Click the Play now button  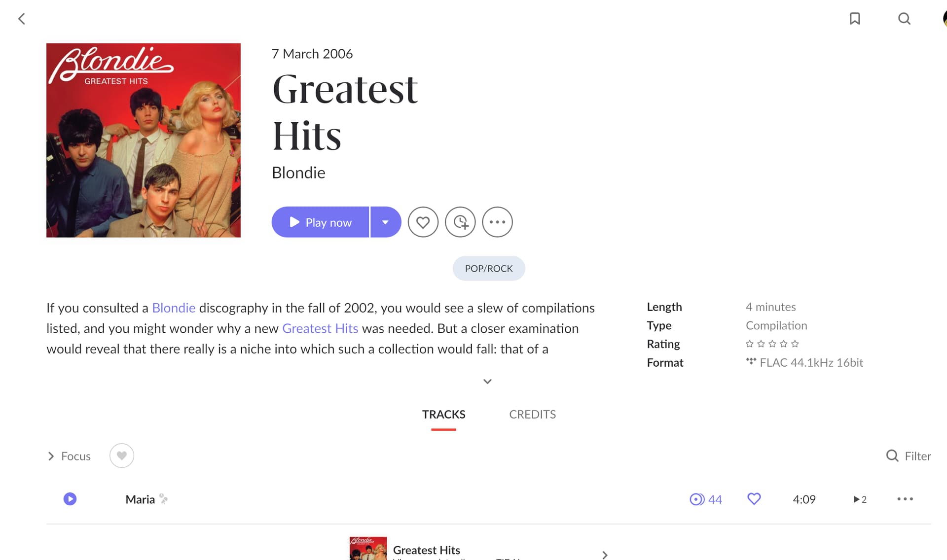(320, 222)
